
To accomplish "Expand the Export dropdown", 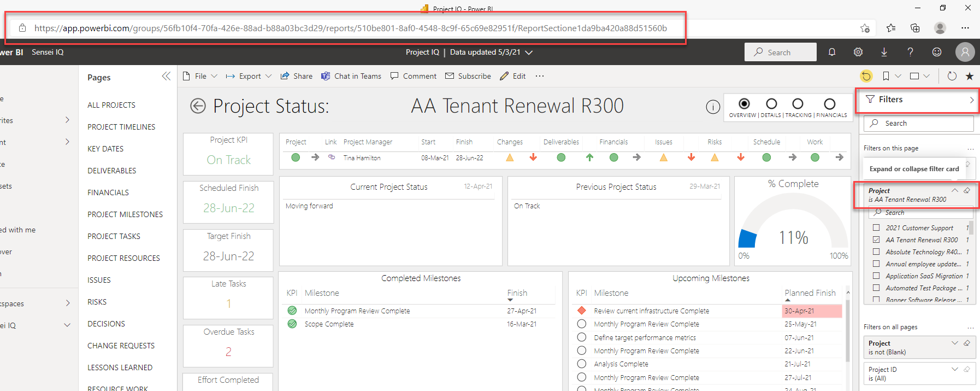I will [250, 76].
